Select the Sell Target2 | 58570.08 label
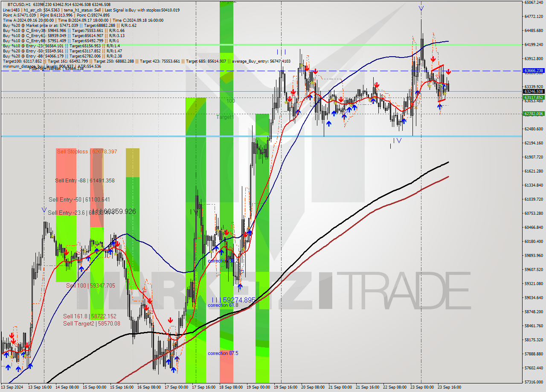This screenshot has height=392, width=546. point(92,323)
